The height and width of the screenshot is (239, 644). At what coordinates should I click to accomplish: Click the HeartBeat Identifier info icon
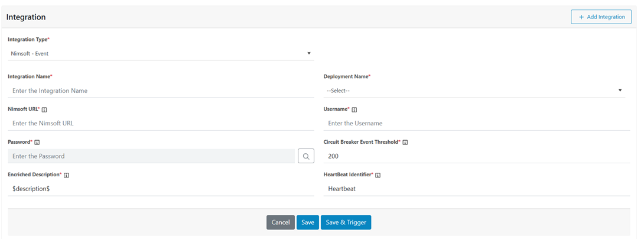coord(378,175)
